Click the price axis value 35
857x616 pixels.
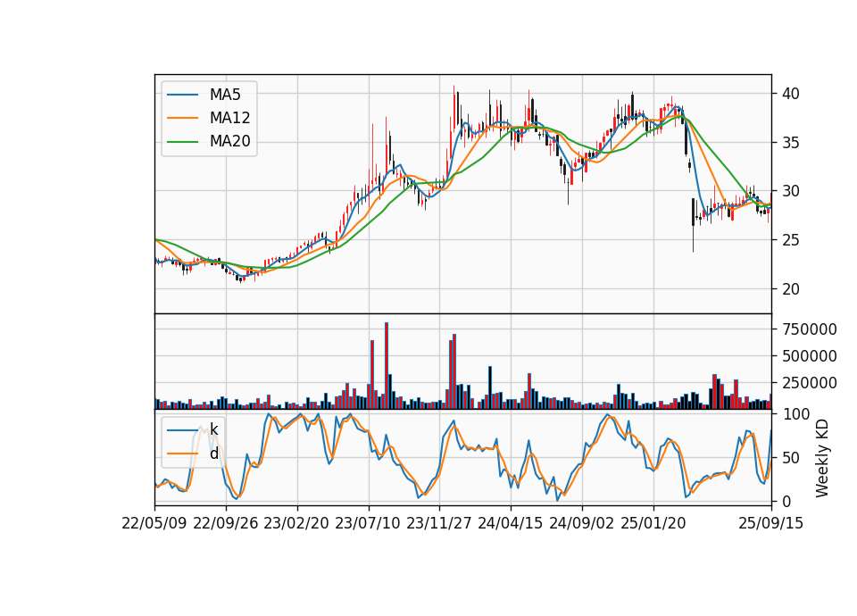tap(790, 143)
